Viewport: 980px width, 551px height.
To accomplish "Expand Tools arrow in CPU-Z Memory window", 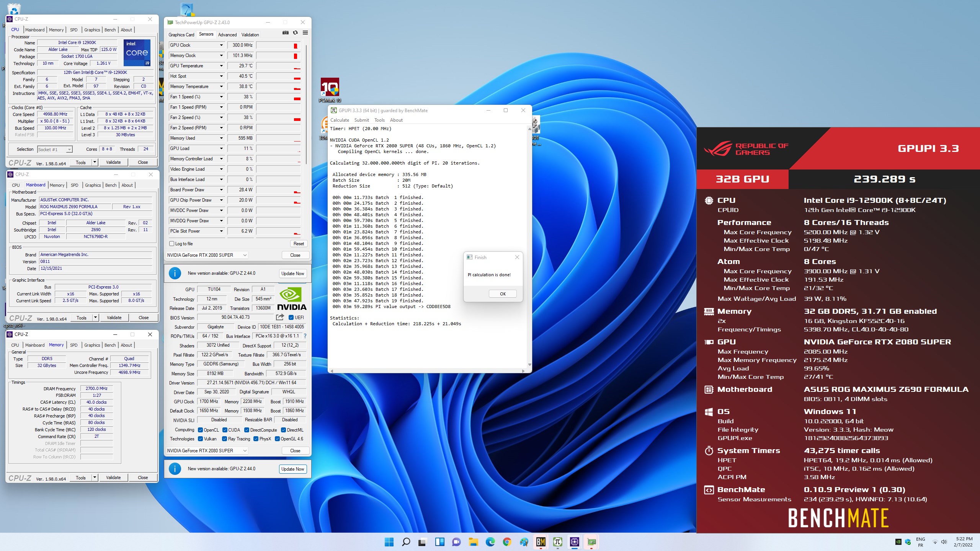I will 95,478.
